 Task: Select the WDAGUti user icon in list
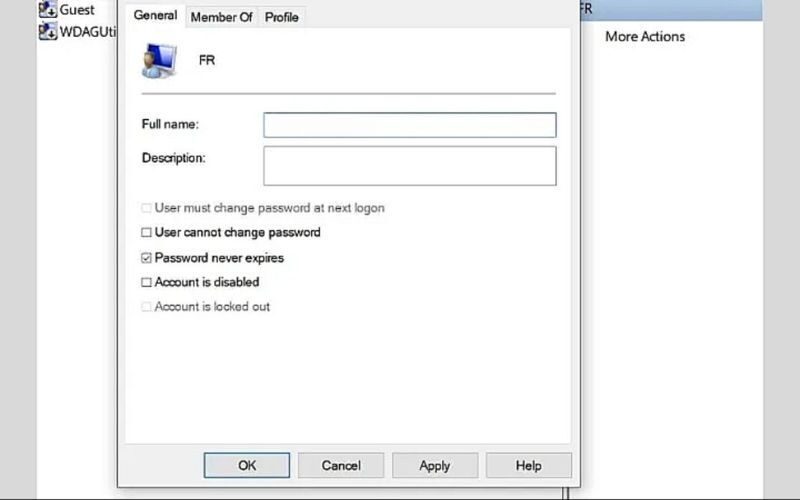(48, 32)
